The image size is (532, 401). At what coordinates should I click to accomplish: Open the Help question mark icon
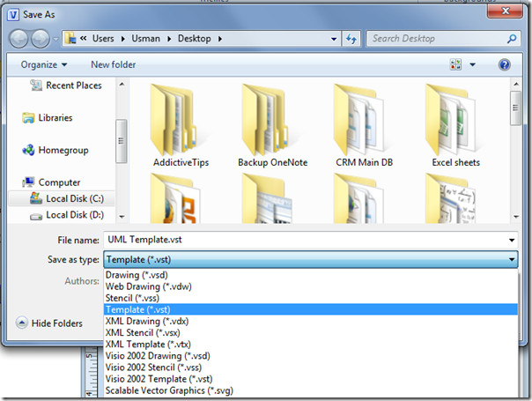click(x=505, y=64)
